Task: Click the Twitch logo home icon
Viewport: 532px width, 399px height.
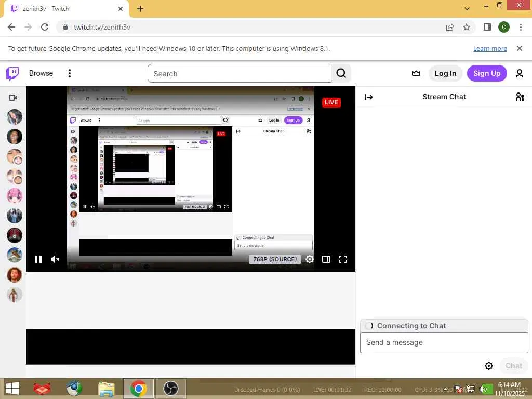Action: coord(12,73)
